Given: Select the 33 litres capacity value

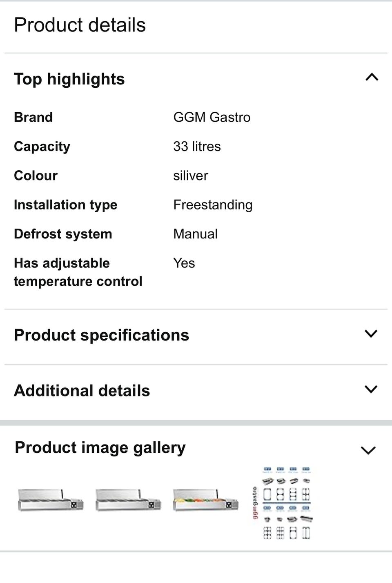Looking at the screenshot, I should click(197, 147).
